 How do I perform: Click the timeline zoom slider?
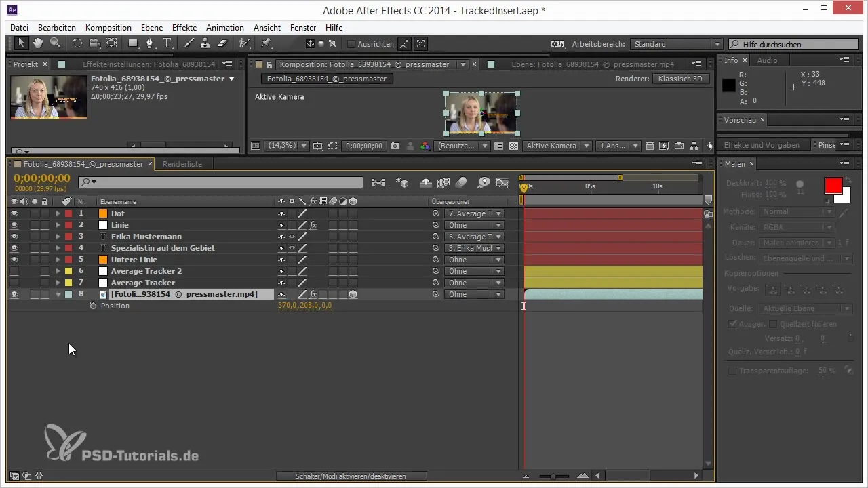coord(553,476)
